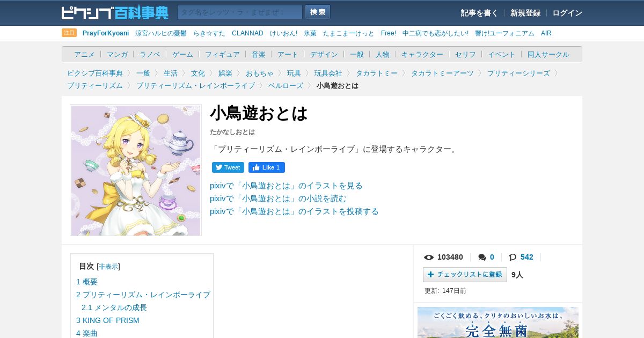644x338 pixels.
Task: Open the 響け!ユーフォニアム trending tag
Action: [x=504, y=33]
